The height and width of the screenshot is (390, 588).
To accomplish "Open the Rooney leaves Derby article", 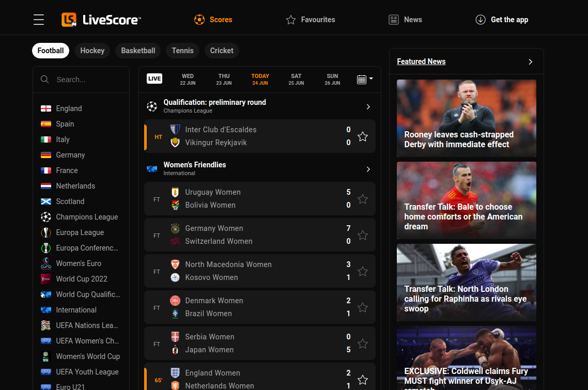I will [467, 118].
